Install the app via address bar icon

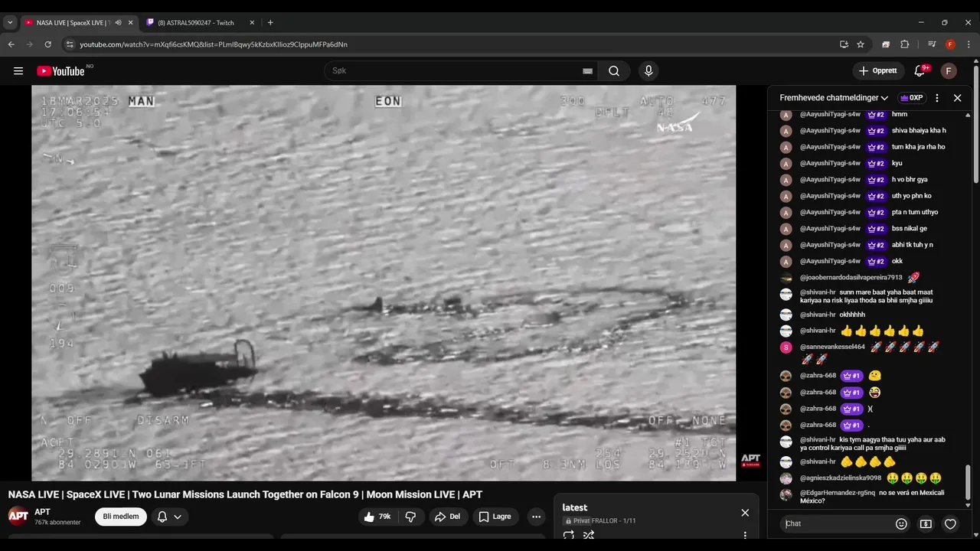coord(844,44)
